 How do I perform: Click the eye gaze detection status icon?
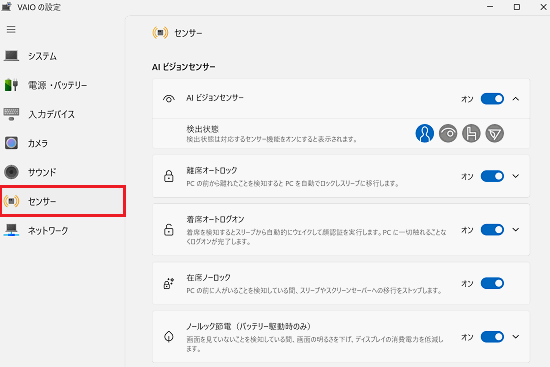pos(448,133)
